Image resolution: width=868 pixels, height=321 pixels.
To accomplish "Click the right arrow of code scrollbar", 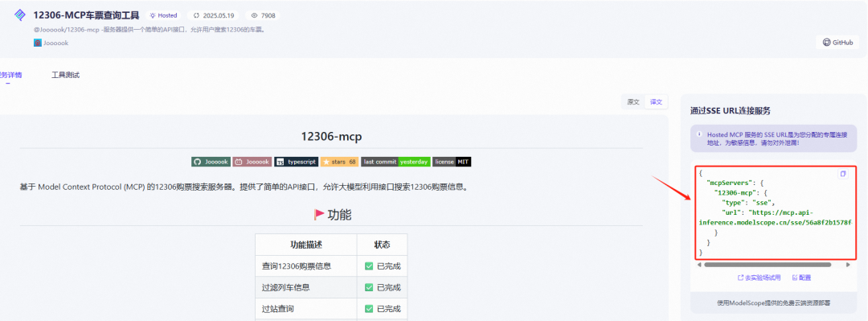I will (x=849, y=265).
